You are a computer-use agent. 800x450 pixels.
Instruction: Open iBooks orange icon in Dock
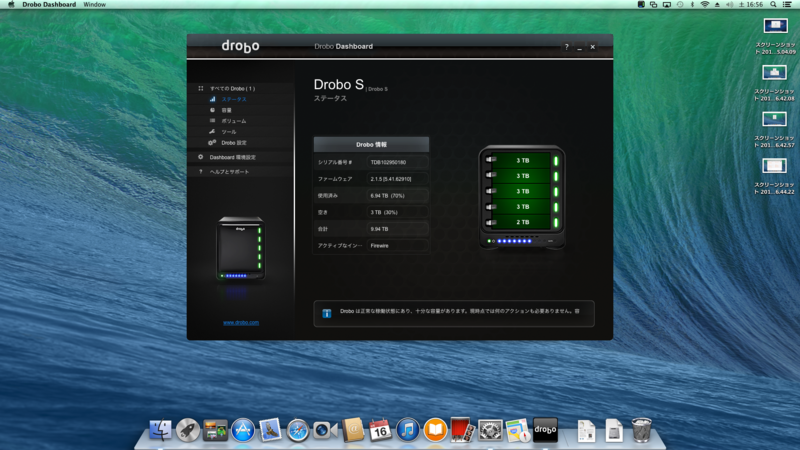click(x=435, y=430)
